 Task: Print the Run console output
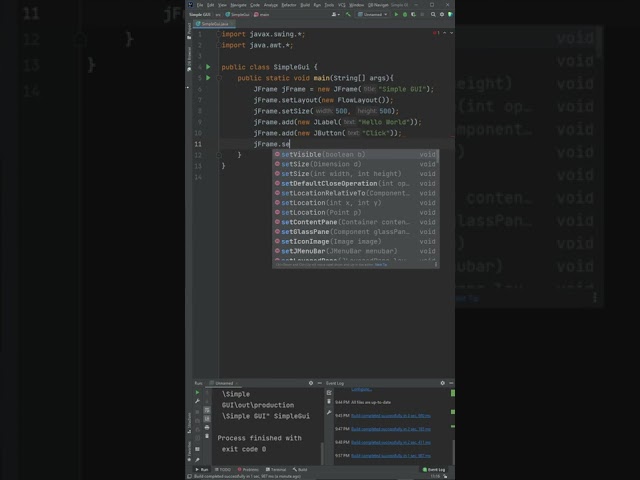[207, 427]
